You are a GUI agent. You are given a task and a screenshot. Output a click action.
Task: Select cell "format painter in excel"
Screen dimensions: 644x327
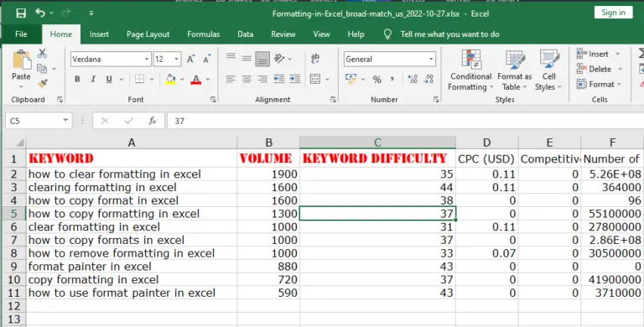(132, 266)
